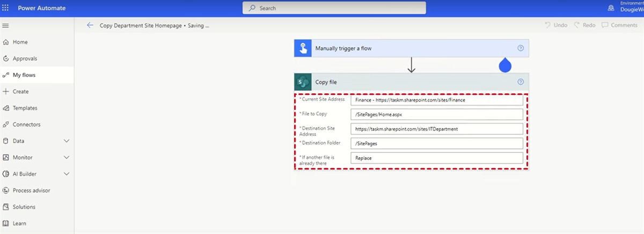This screenshot has height=234, width=644.
Task: Open the Comments pane
Action: [619, 25]
